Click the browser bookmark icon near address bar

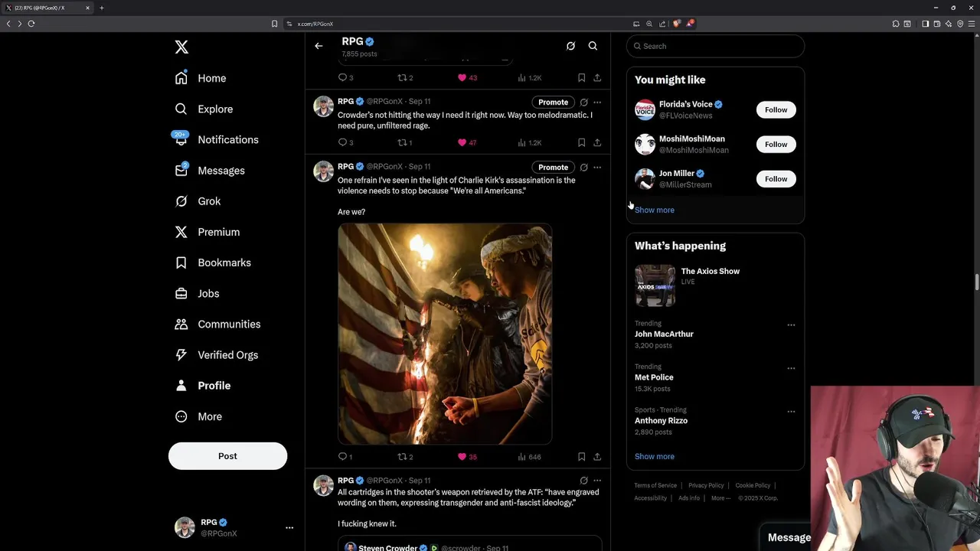[274, 24]
